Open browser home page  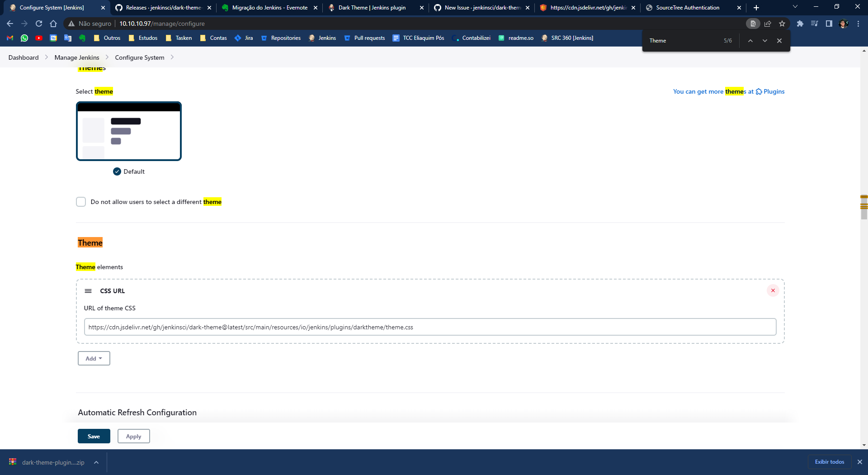(53, 24)
